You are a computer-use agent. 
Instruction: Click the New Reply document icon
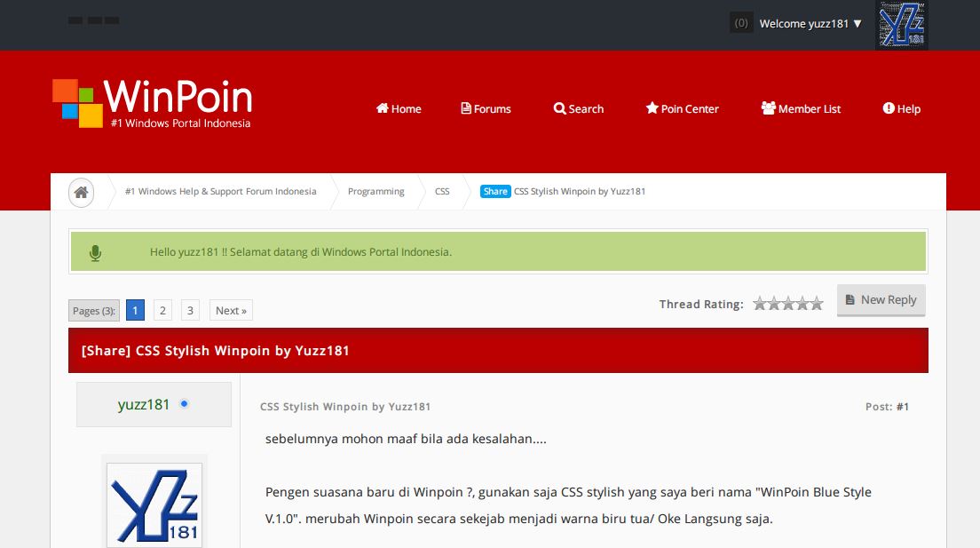(x=850, y=299)
